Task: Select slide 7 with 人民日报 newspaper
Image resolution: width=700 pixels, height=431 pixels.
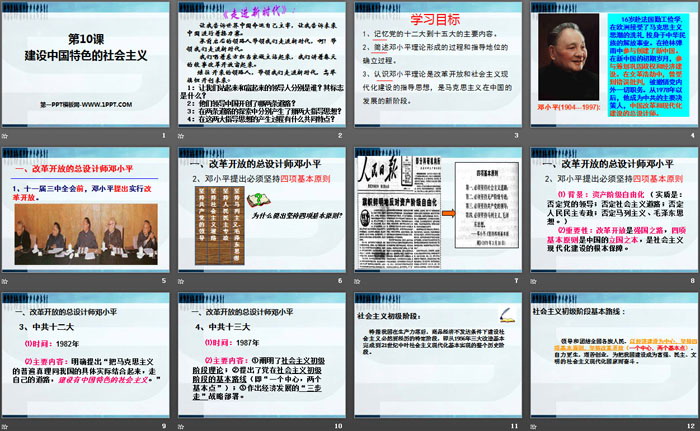Action: coord(438,210)
